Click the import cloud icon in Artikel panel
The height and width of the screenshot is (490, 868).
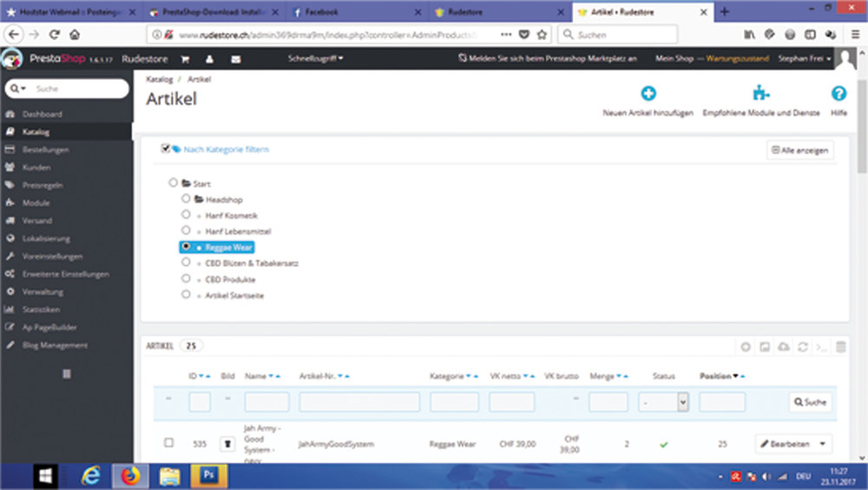point(783,347)
